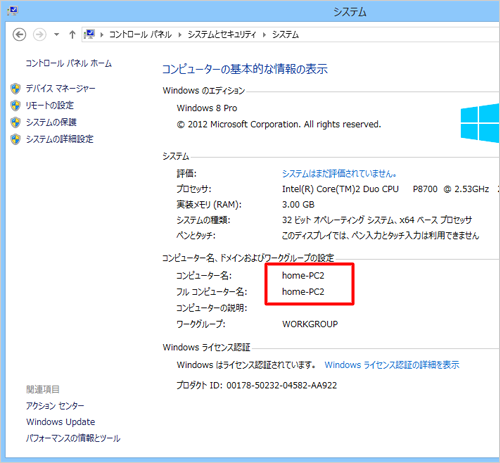Click Windows 8 Pro edition text

(207, 108)
